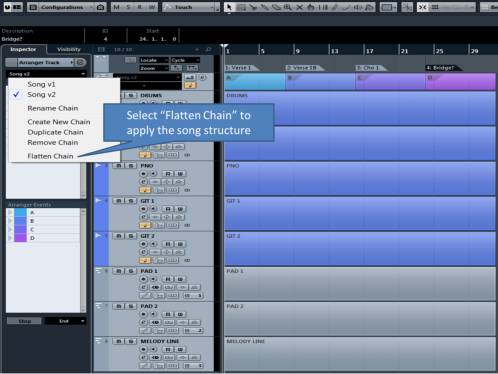The width and height of the screenshot is (498, 374).
Task: Open the Locate dropdown
Action: point(154,60)
